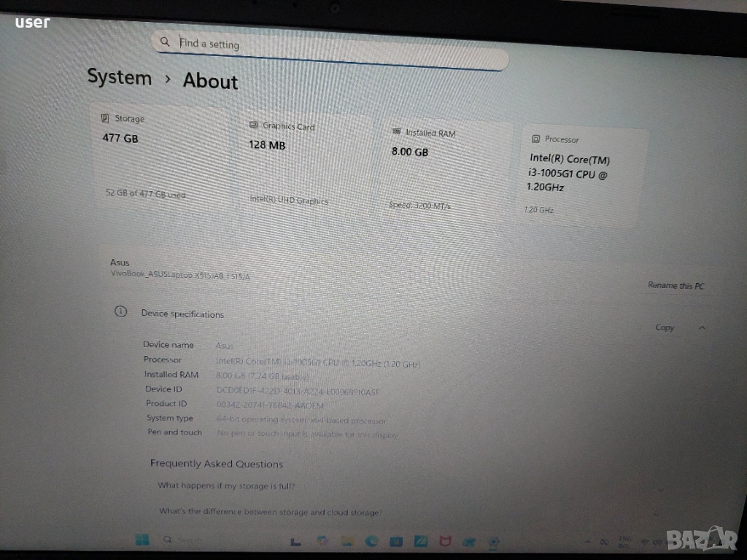Click the magnifier icon in settings search
This screenshot has height=560, width=747.
point(165,42)
